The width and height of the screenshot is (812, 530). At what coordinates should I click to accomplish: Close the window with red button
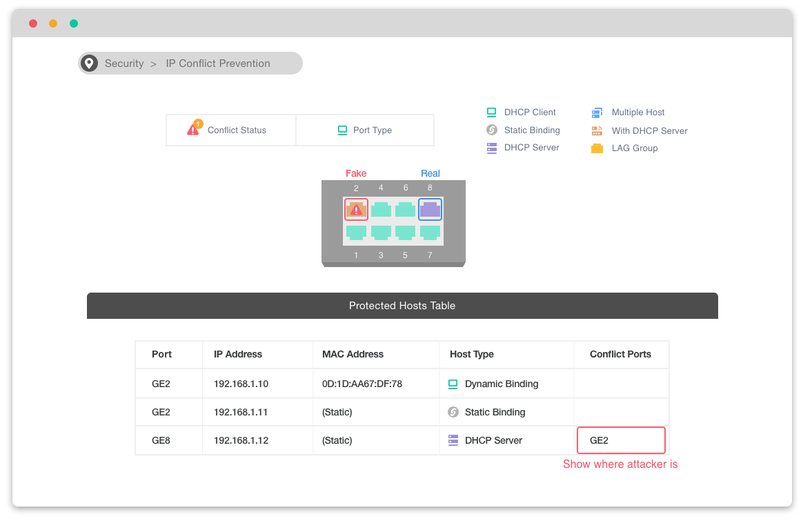[x=33, y=23]
